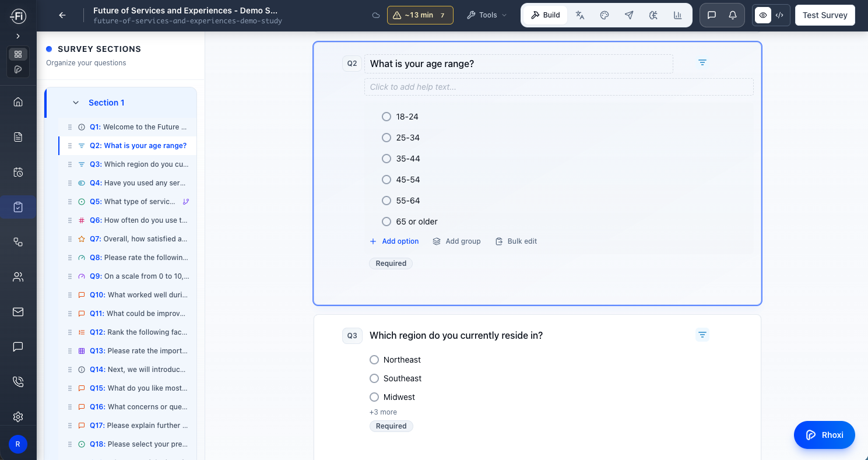Open the mail envelope icon in sidebar

[18, 312]
